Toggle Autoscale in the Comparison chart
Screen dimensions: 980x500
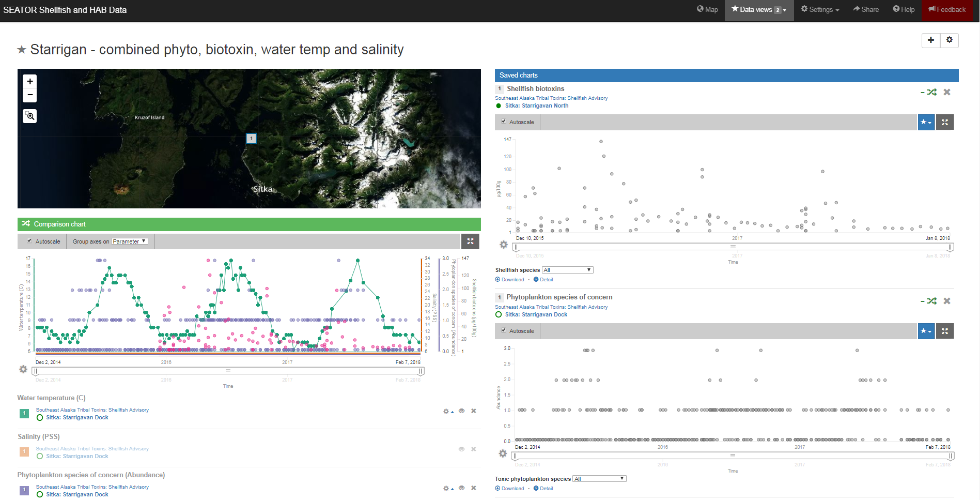30,241
